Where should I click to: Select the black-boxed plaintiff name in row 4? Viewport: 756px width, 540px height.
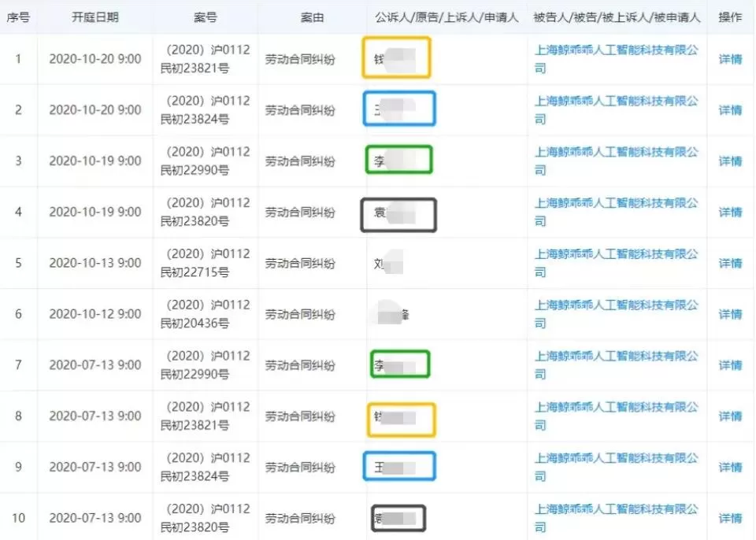point(398,215)
